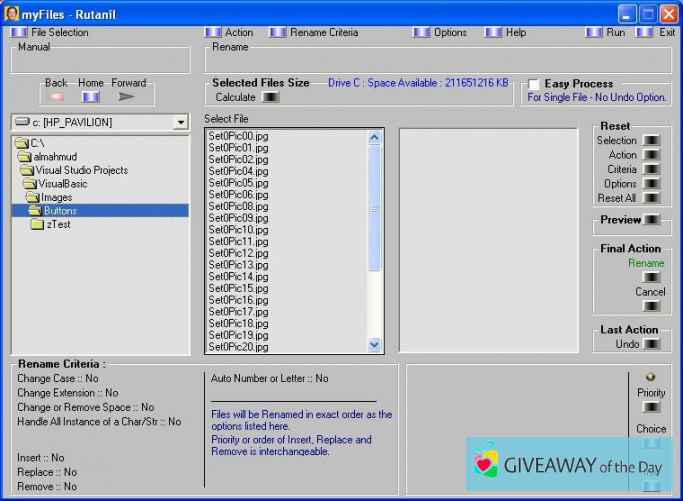Click the Preview indicator button
The image size is (683, 501).
pos(652,220)
